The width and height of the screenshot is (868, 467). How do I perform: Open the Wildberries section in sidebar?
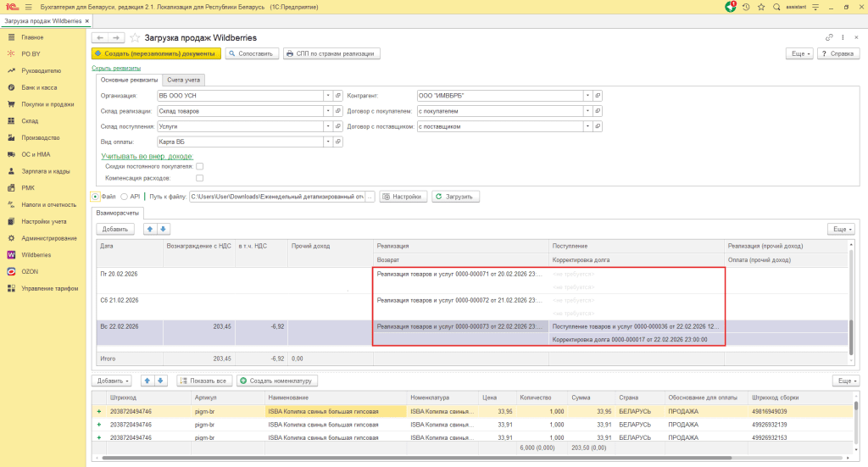coord(36,254)
